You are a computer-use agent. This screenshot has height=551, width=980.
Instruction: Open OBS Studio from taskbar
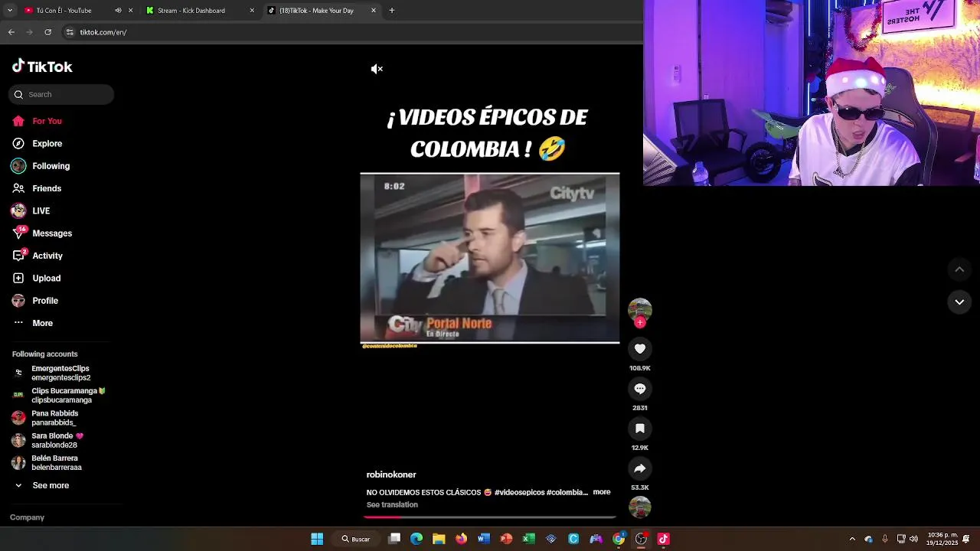641,539
